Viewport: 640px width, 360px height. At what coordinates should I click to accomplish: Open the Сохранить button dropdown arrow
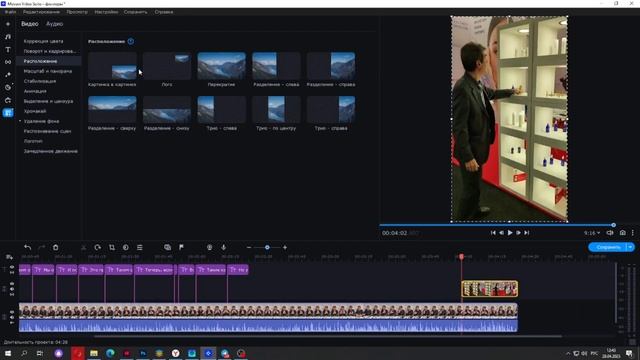tap(631, 247)
